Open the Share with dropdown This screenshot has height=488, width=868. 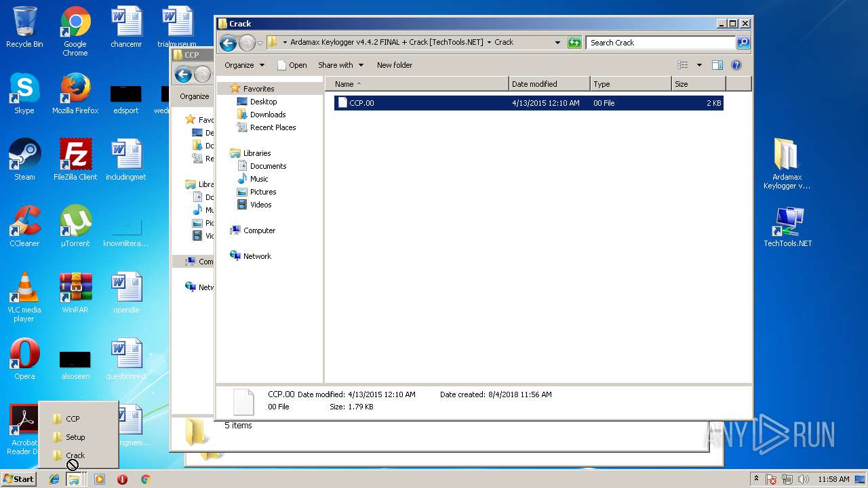tap(341, 65)
